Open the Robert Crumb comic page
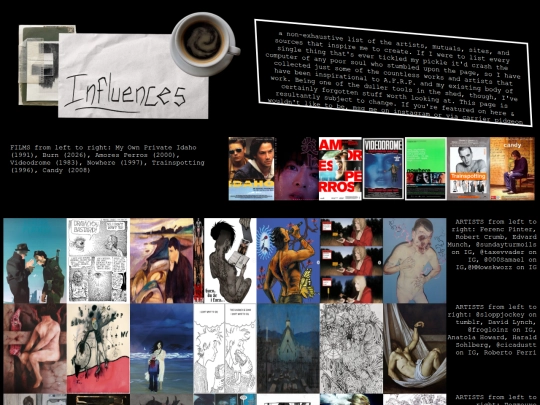Image resolution: width=540 pixels, height=405 pixels. (x=98, y=261)
